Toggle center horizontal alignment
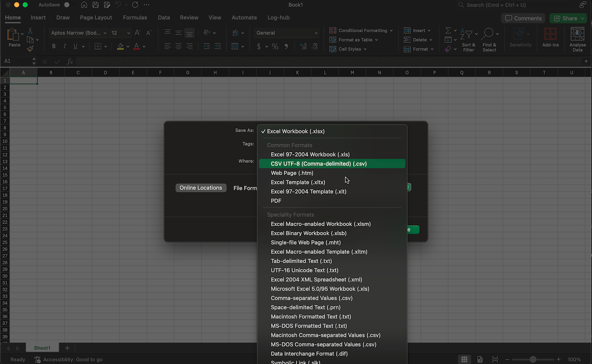 pos(179,46)
